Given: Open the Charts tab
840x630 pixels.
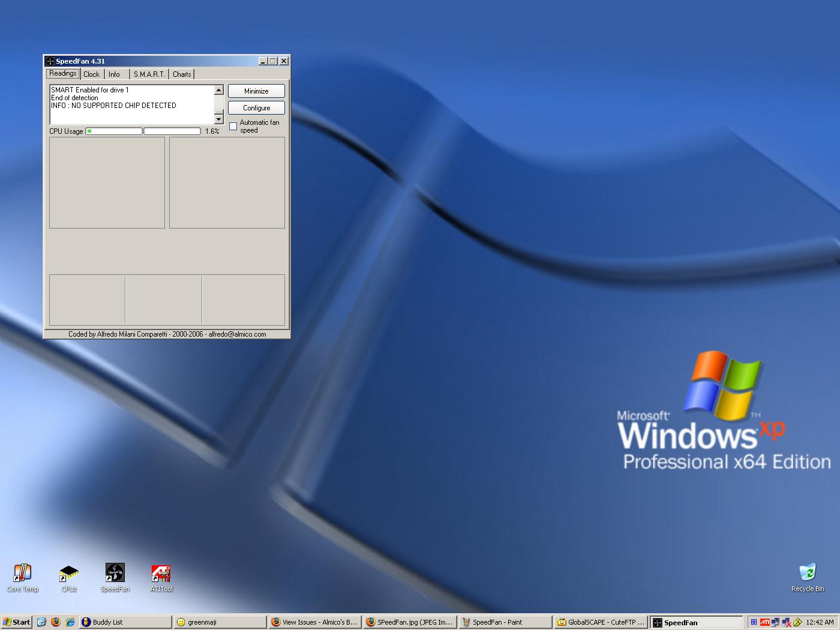Looking at the screenshot, I should (x=182, y=74).
